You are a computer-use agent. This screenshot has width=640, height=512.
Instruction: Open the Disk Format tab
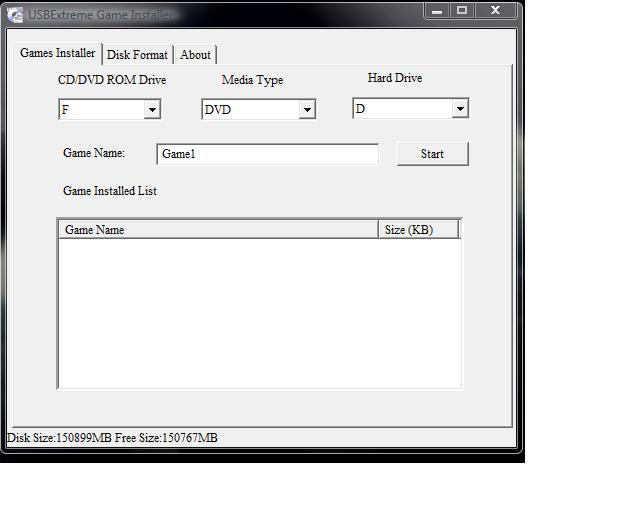point(137,55)
